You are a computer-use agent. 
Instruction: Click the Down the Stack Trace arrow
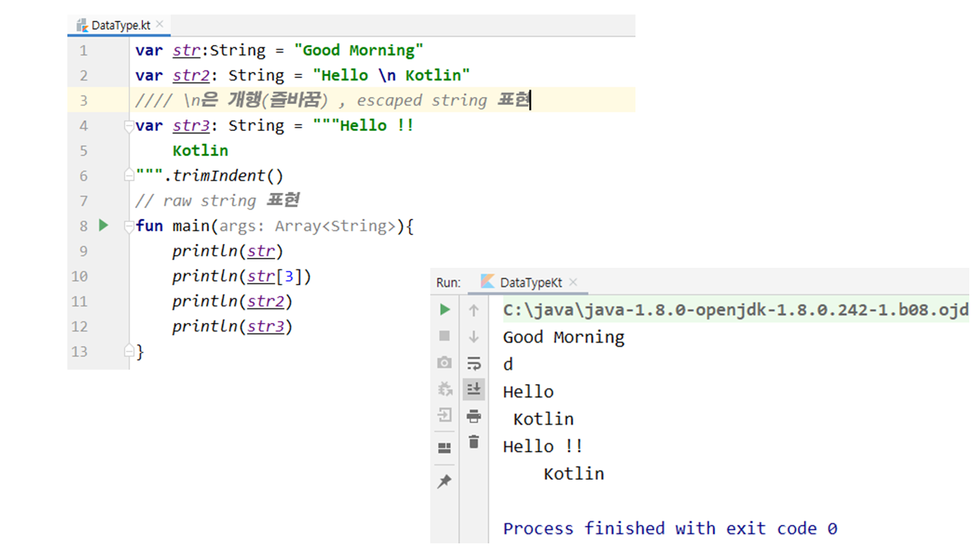pos(474,336)
